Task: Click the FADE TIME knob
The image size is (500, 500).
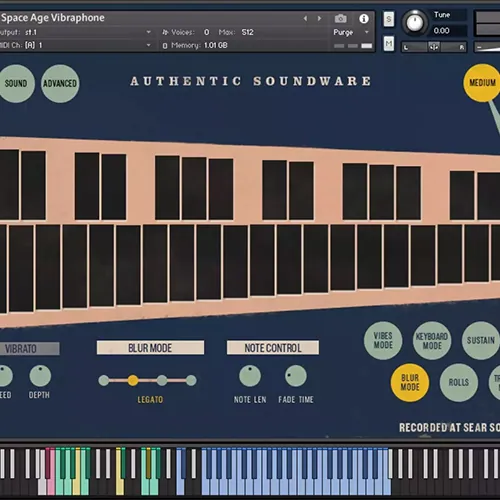Action: [296, 376]
